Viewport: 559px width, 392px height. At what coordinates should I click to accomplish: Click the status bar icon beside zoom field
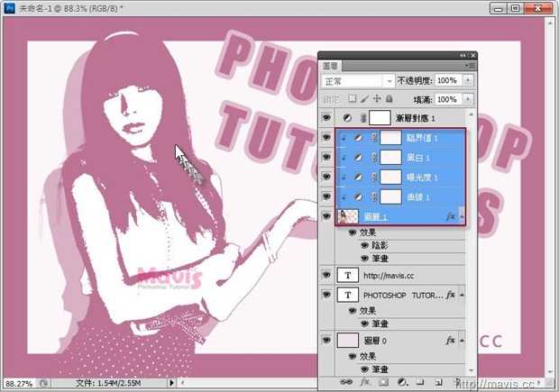point(44,383)
